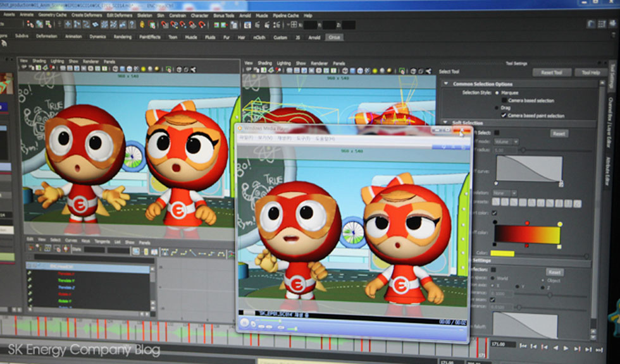
Task: Click the first falloff curve preset icon
Action: point(497,203)
